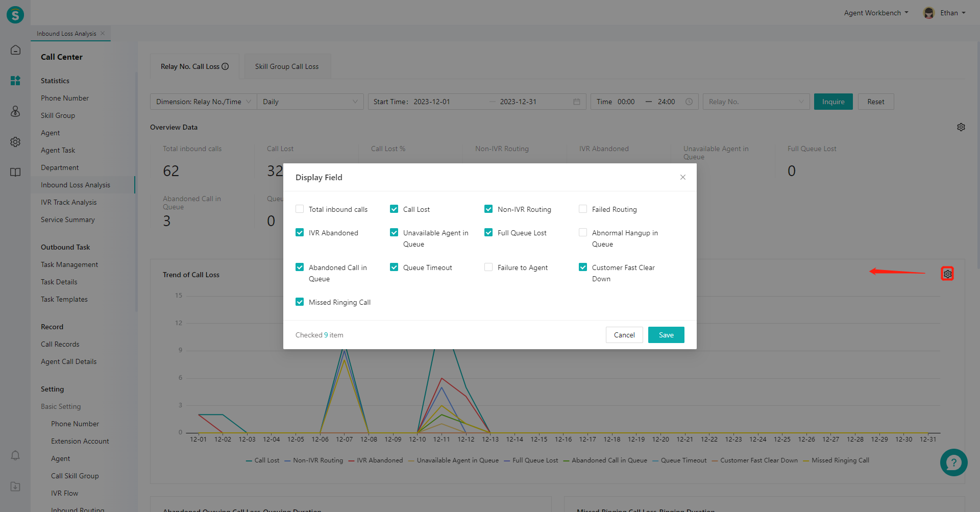
Task: Open Agent Call Details menu item
Action: [x=68, y=361]
